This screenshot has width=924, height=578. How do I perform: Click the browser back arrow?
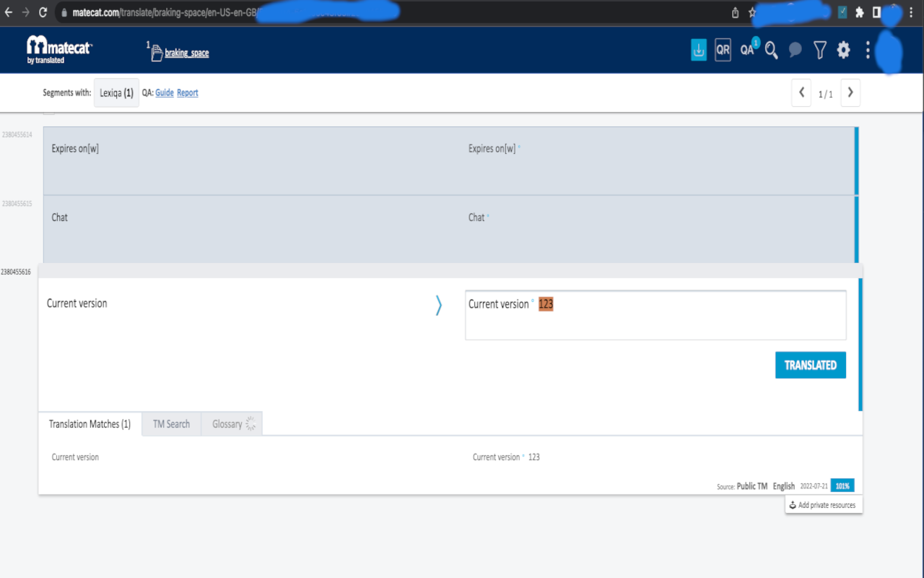[9, 12]
